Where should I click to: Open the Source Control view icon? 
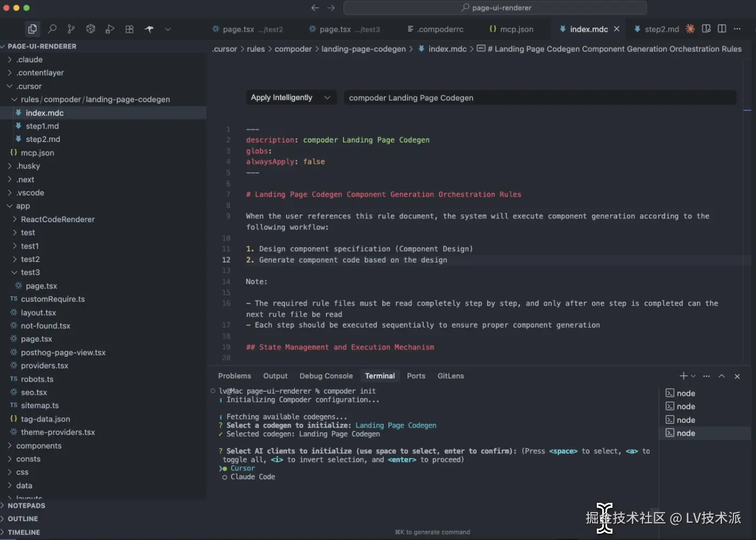pyautogui.click(x=71, y=29)
